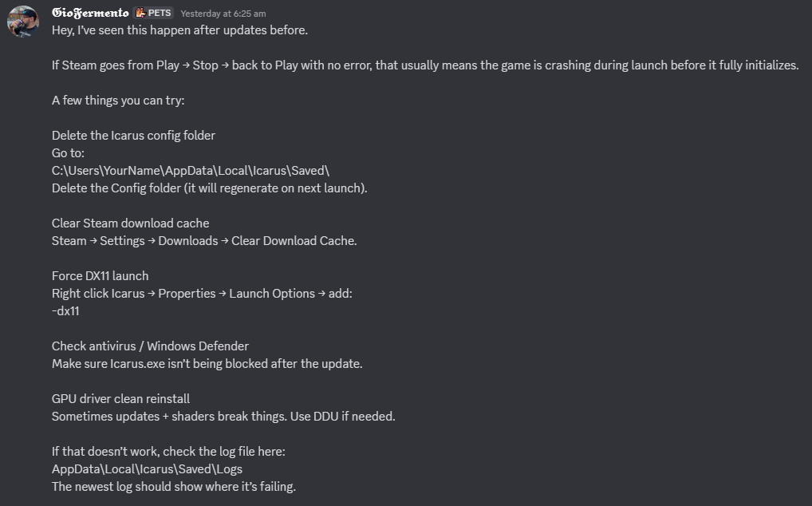Viewport: 812px width, 506px height.
Task: Click the 'GPU driver clean reinstall' heading
Action: pyautogui.click(x=120, y=399)
